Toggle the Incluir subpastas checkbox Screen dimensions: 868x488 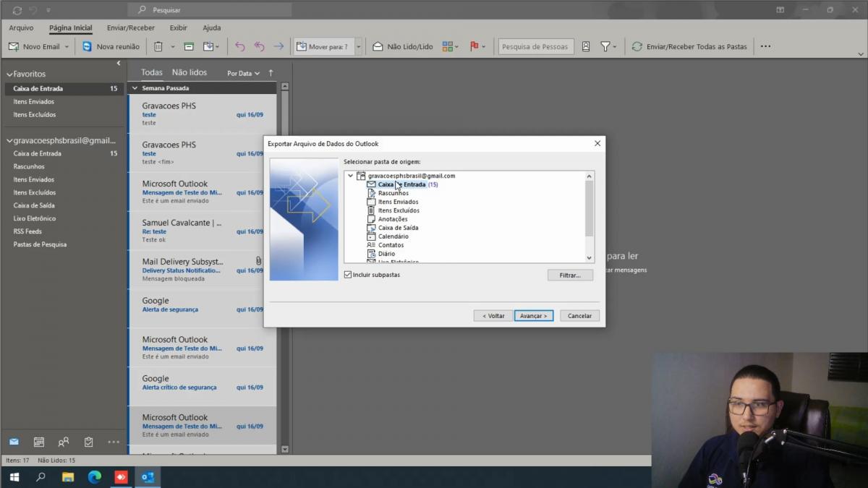click(x=348, y=275)
